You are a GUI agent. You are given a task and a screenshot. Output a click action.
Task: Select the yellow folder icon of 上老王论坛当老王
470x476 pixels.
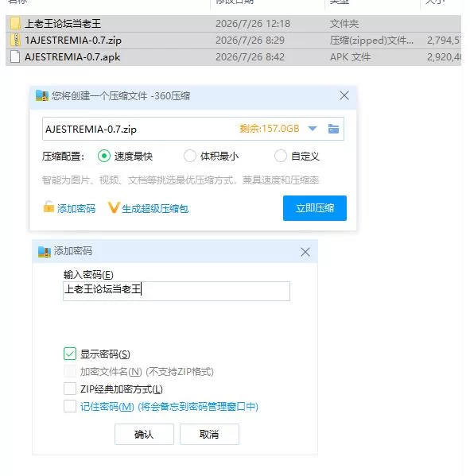(x=15, y=23)
